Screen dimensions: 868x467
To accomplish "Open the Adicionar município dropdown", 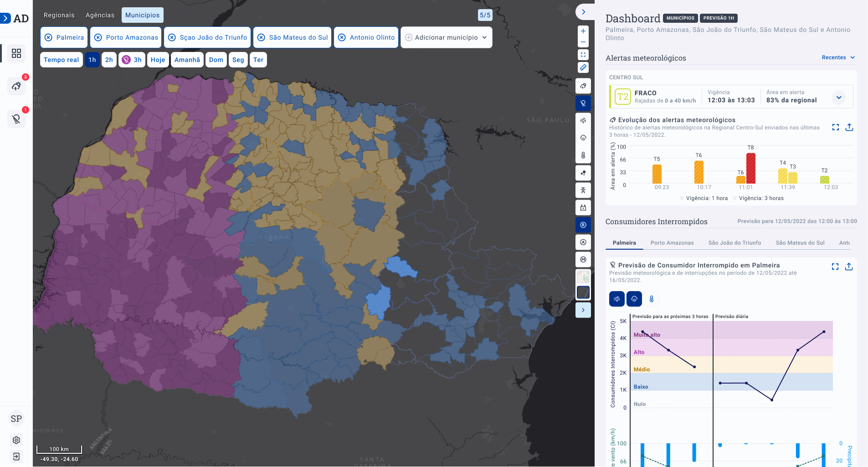I will click(446, 37).
